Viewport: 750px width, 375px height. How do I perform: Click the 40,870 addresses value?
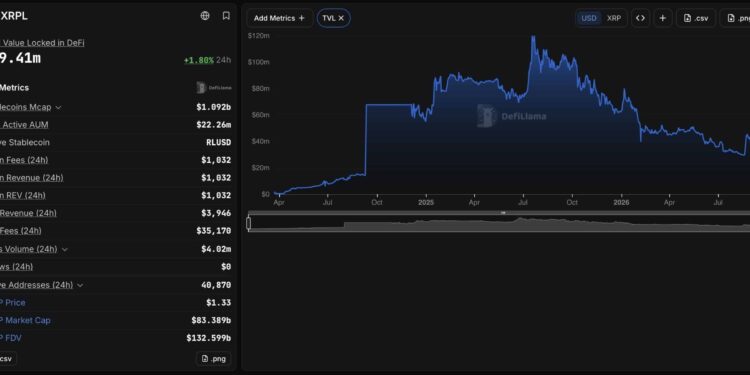click(216, 285)
